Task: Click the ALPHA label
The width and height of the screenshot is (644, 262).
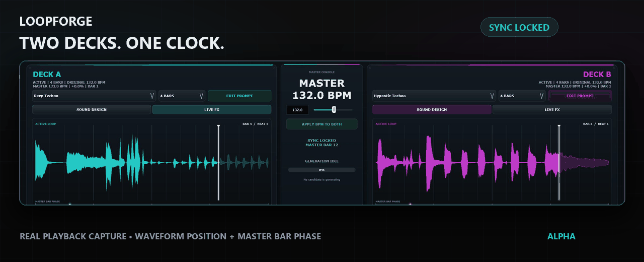Action: [x=561, y=236]
